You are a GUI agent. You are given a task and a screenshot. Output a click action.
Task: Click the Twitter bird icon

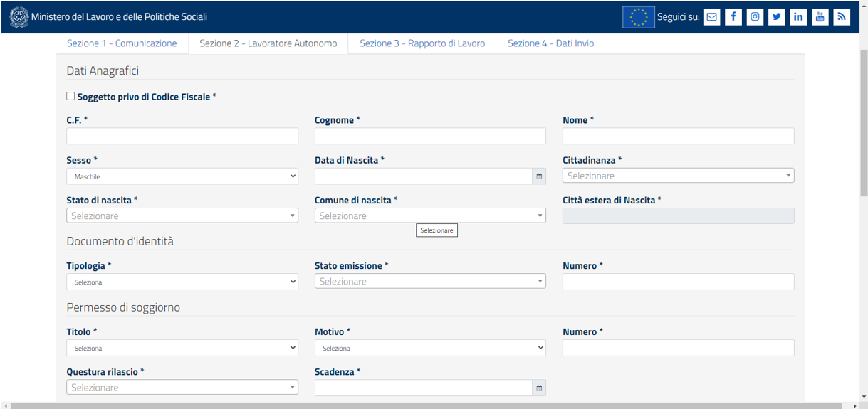(x=777, y=17)
